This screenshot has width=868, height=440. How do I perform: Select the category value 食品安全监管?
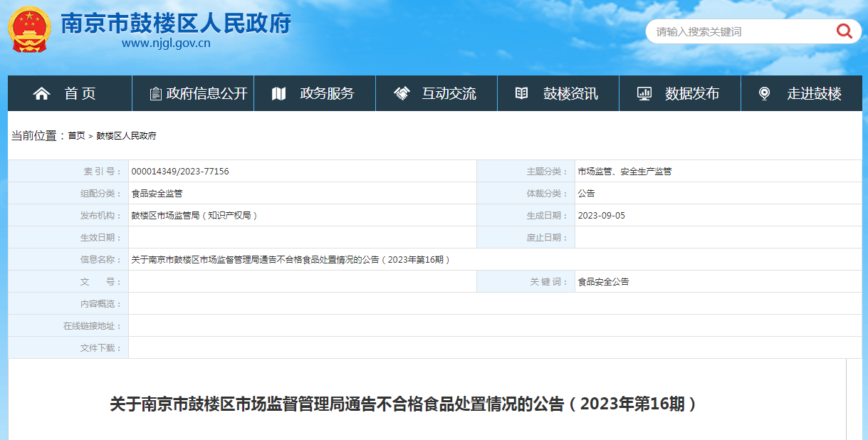pyautogui.click(x=157, y=194)
